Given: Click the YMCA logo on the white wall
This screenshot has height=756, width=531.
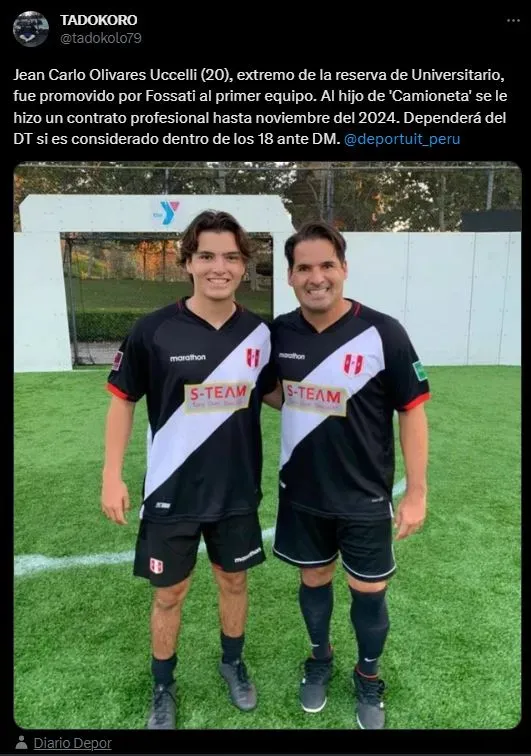Looking at the screenshot, I should click(166, 213).
